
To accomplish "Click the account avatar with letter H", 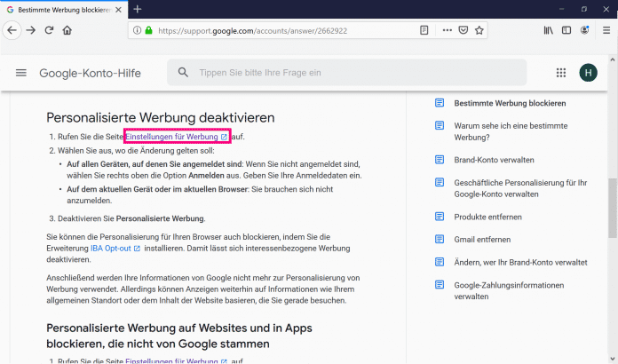I will pyautogui.click(x=588, y=73).
